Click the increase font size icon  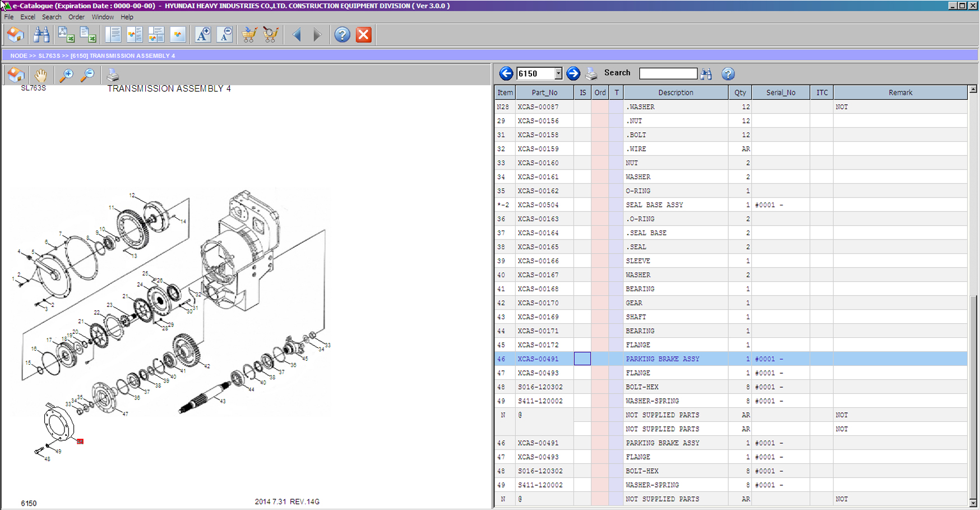click(x=203, y=35)
